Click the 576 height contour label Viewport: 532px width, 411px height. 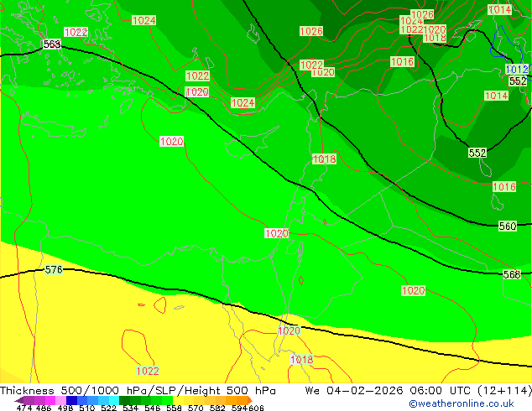pos(54,269)
